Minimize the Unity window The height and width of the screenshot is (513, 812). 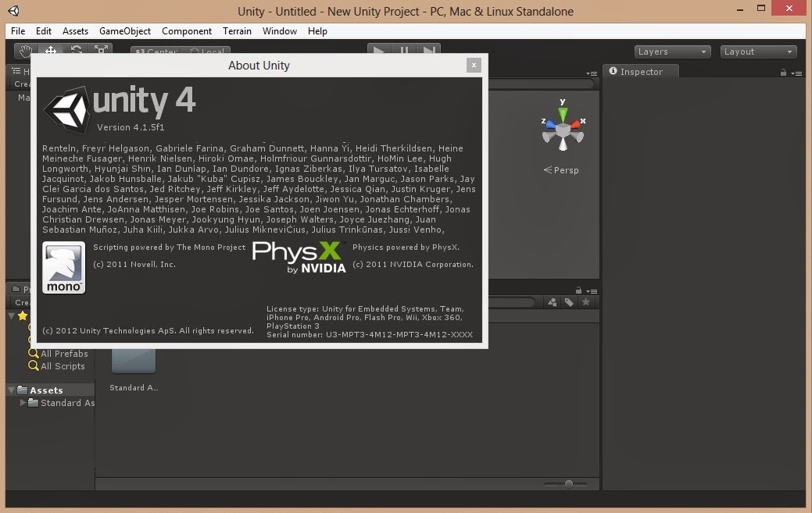pyautogui.click(x=740, y=9)
